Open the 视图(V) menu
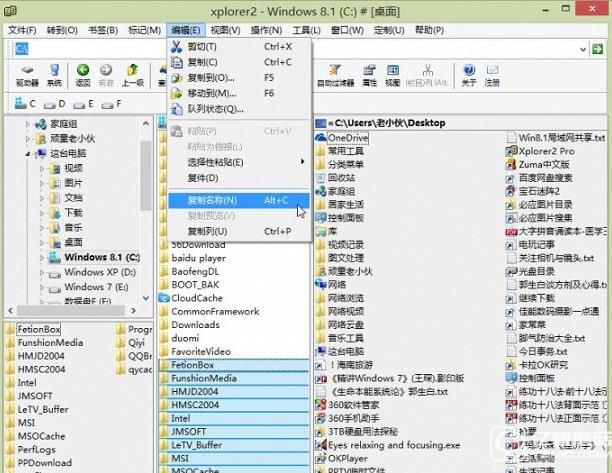The height and width of the screenshot is (473, 612). coord(225,30)
